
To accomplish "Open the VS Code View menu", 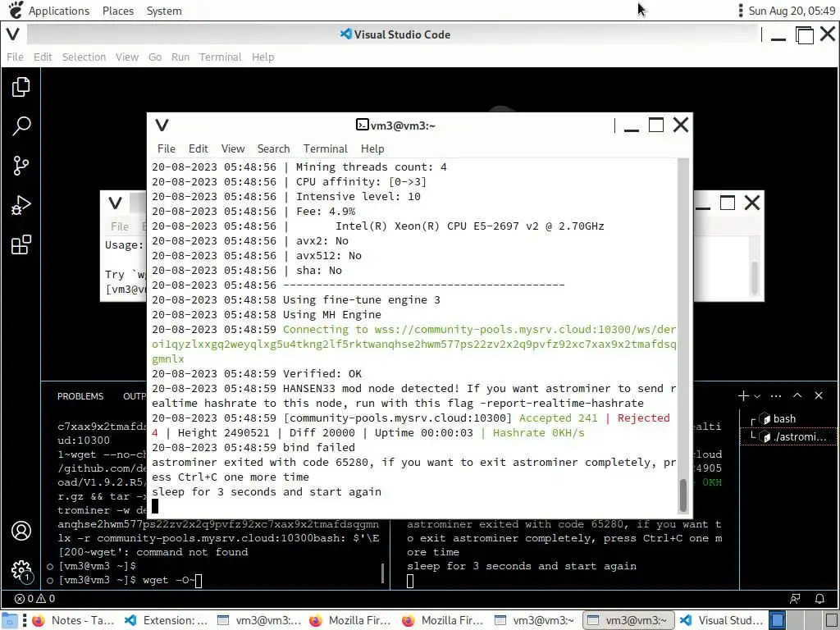I will coord(127,57).
